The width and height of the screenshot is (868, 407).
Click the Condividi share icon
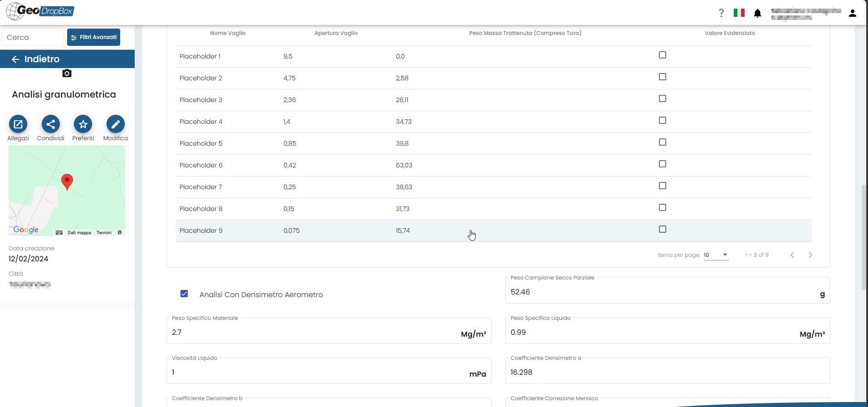coord(51,124)
